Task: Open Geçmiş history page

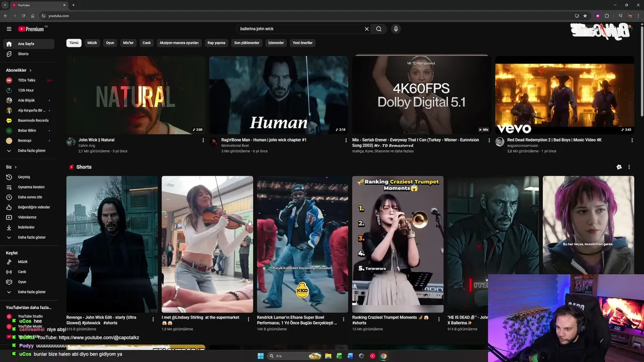Action: point(29,177)
